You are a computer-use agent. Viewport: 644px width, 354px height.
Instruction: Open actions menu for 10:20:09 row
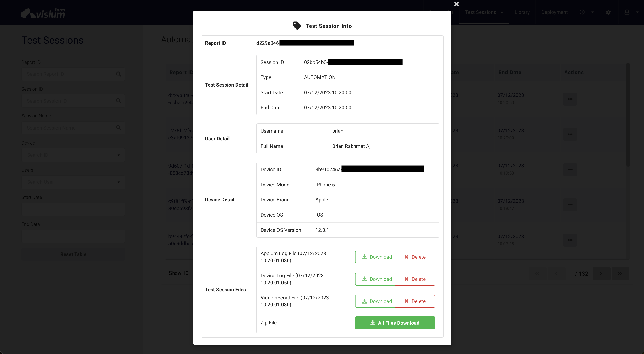tap(570, 134)
